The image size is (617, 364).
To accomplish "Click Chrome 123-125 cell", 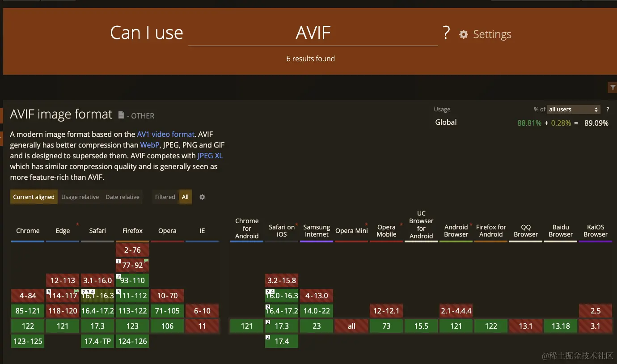I will tap(28, 341).
